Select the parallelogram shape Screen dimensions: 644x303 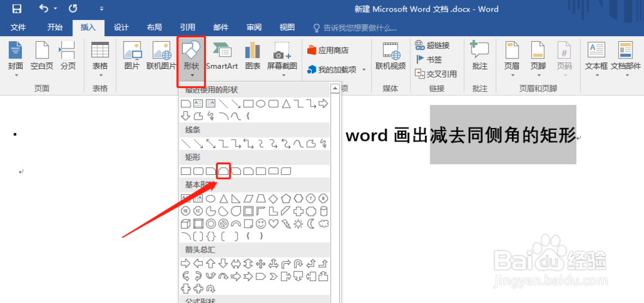coord(249,199)
